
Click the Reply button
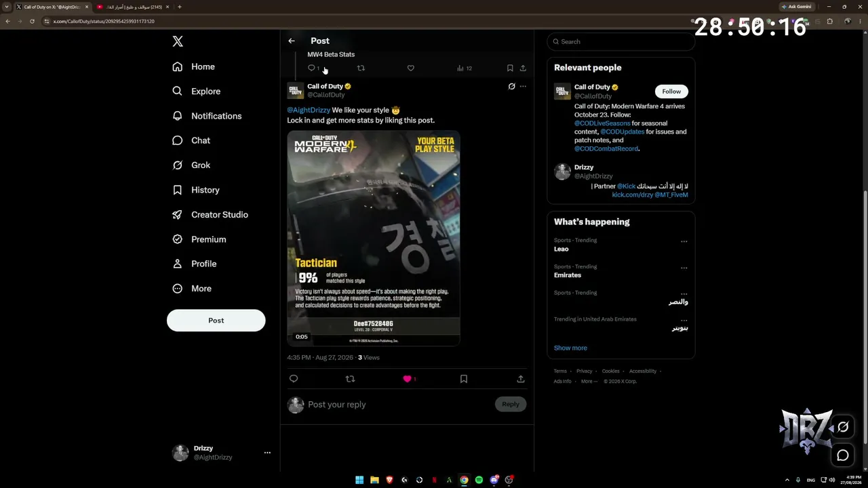(x=511, y=404)
